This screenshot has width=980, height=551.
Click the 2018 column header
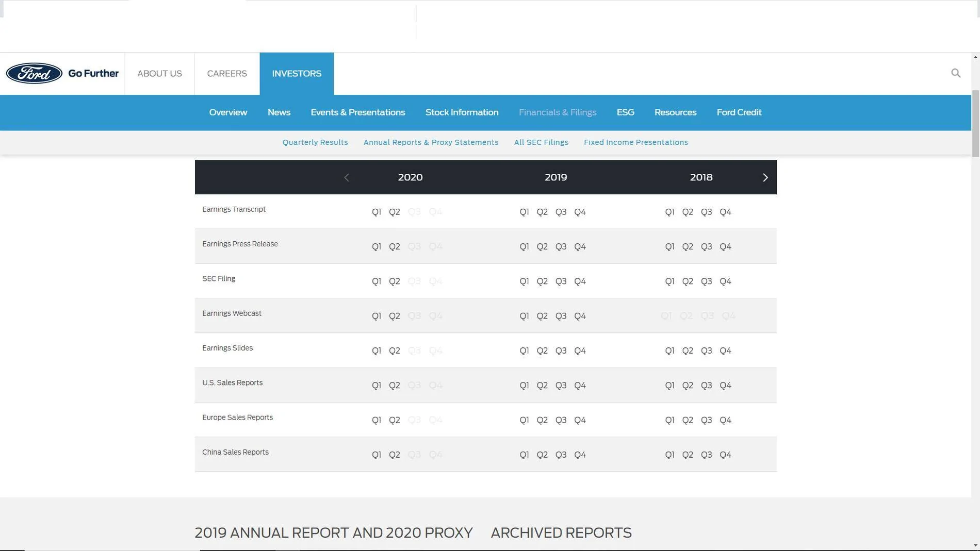tap(701, 177)
